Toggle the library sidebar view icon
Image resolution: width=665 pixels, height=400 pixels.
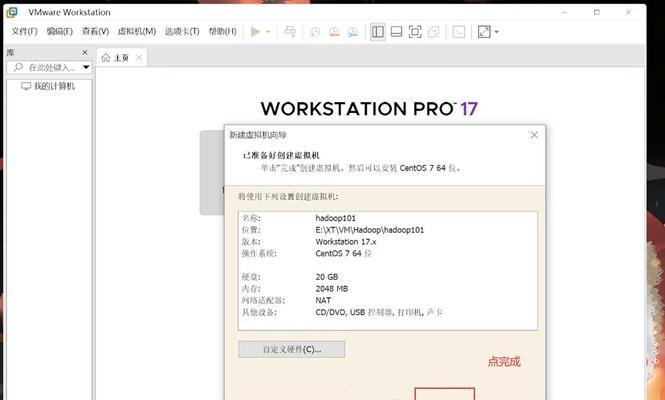point(378,32)
